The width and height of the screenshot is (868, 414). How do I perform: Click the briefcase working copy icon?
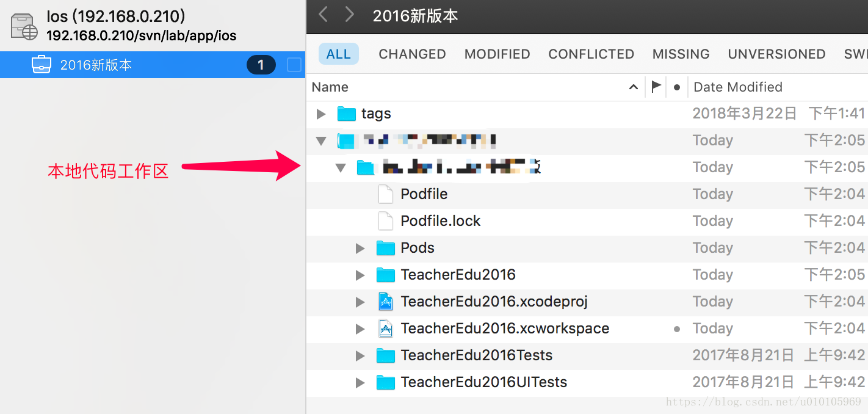tap(42, 65)
